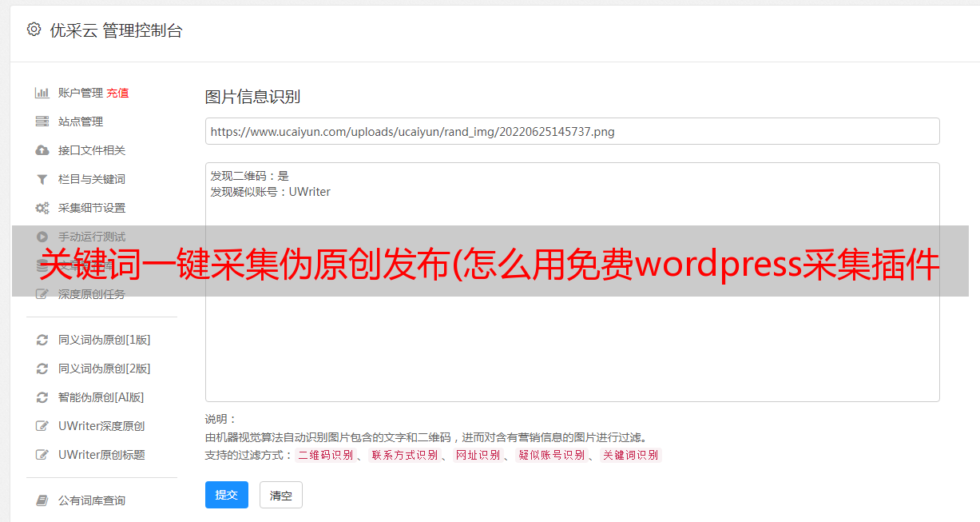The image size is (980, 522).
Task: Click the edit icon for UWriter深度原创
Action: pyautogui.click(x=42, y=426)
